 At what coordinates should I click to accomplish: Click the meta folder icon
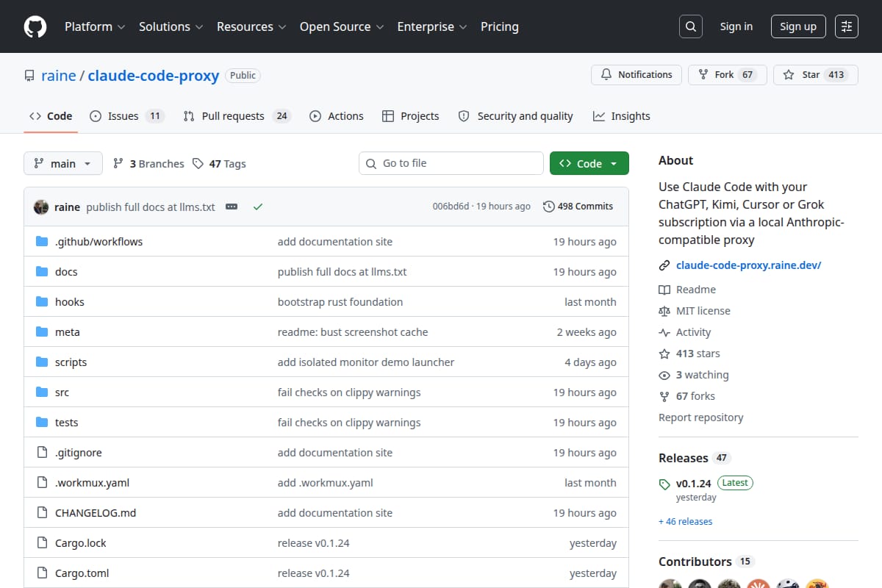pos(42,332)
